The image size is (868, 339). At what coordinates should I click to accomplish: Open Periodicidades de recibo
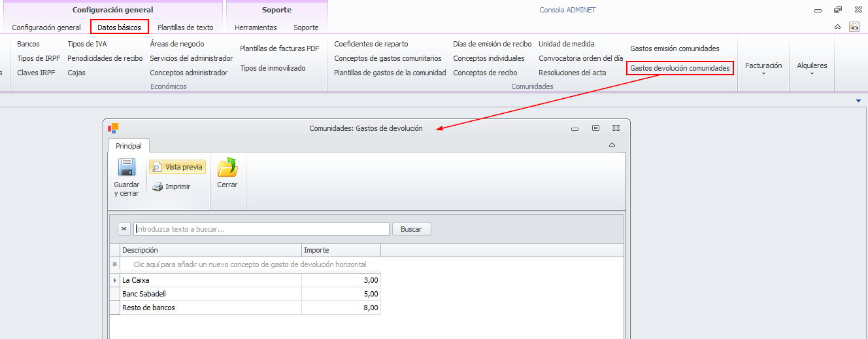coord(105,58)
